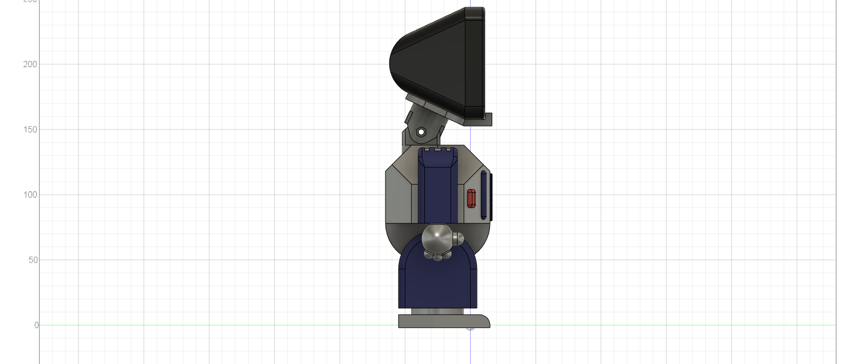Image resolution: width=868 pixels, height=364 pixels.
Task: Click the 100 grid axis label
Action: tap(30, 195)
